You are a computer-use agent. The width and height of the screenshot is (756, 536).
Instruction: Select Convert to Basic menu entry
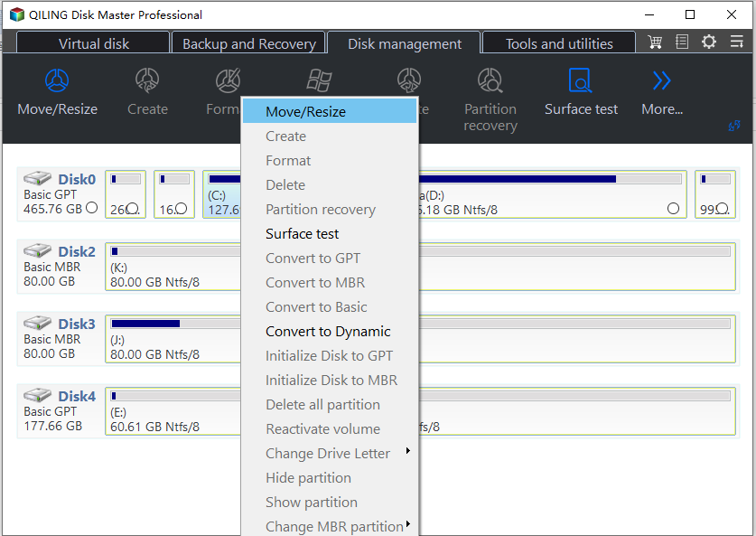pos(330,306)
